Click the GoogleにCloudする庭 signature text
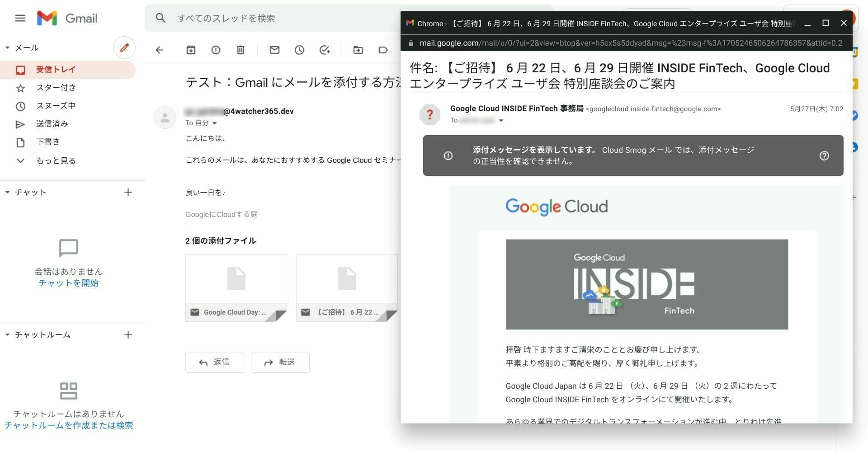This screenshot has width=868, height=452. point(222,214)
